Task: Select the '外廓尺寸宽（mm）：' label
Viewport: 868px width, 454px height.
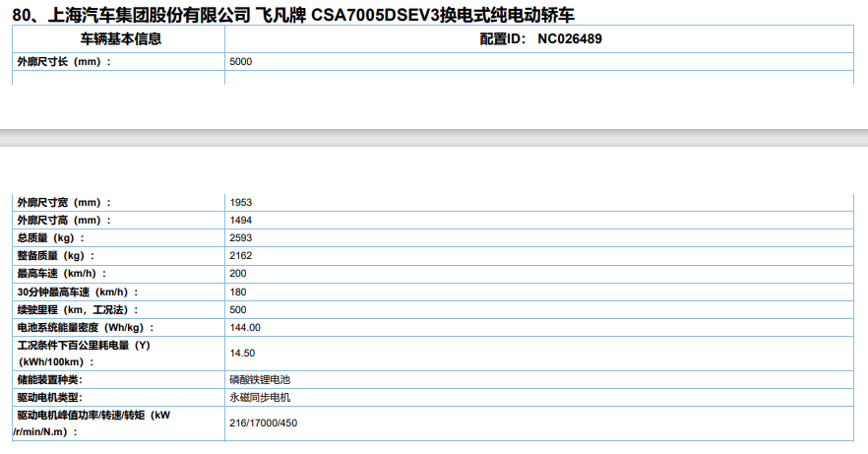Action: pyautogui.click(x=64, y=202)
